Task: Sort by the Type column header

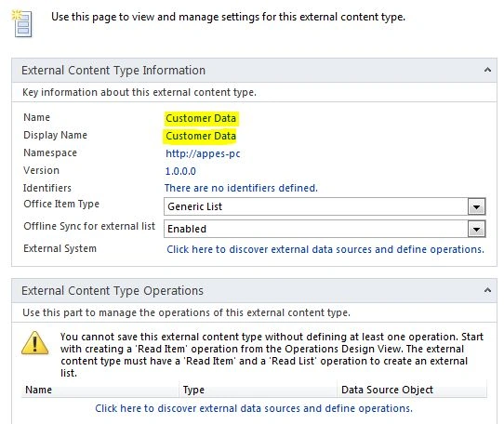Action: click(x=259, y=390)
